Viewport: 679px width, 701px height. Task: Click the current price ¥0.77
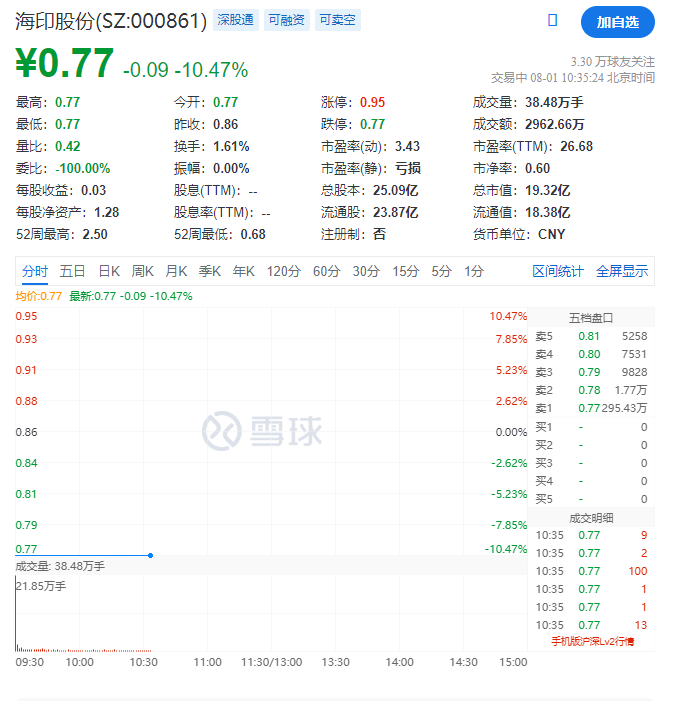[x=64, y=63]
